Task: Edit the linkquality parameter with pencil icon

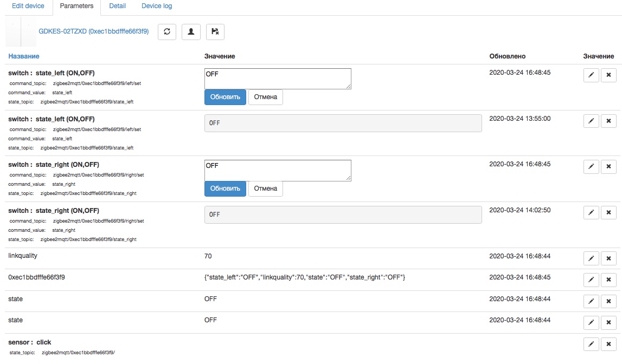Action: (591, 259)
